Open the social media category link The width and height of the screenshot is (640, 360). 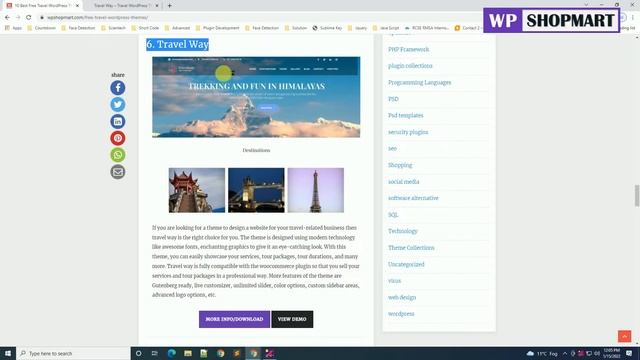[x=403, y=182]
